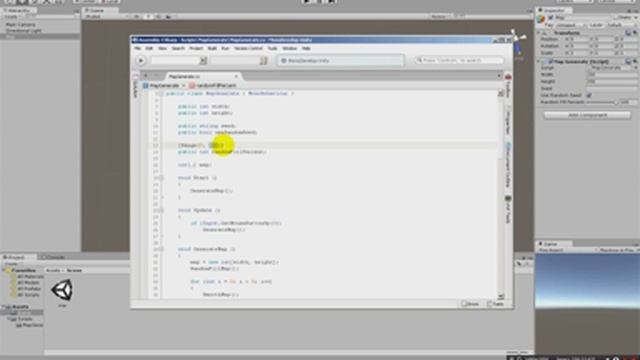Click the MonoDevelop run play button
The image size is (640, 360).
coord(141,61)
